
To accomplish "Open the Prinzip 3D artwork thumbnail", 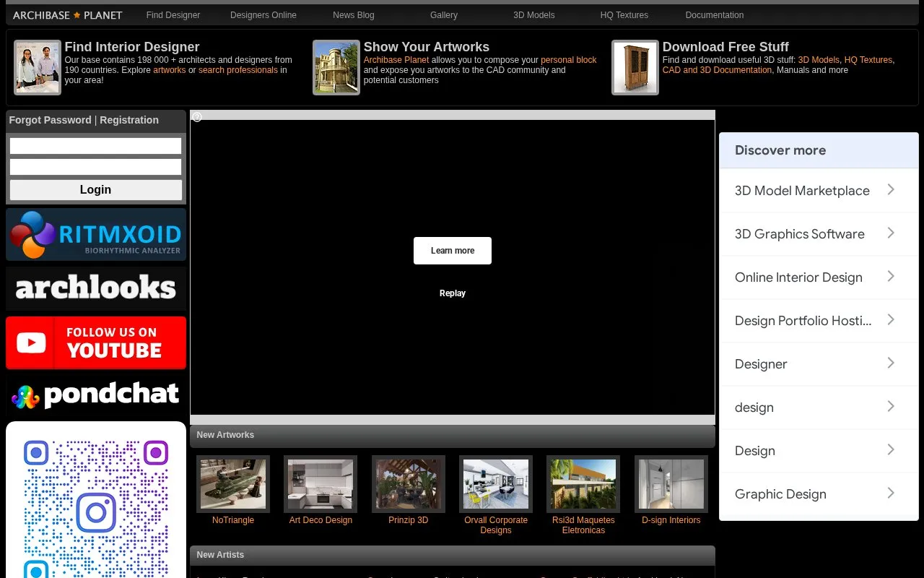I will pyautogui.click(x=409, y=484).
